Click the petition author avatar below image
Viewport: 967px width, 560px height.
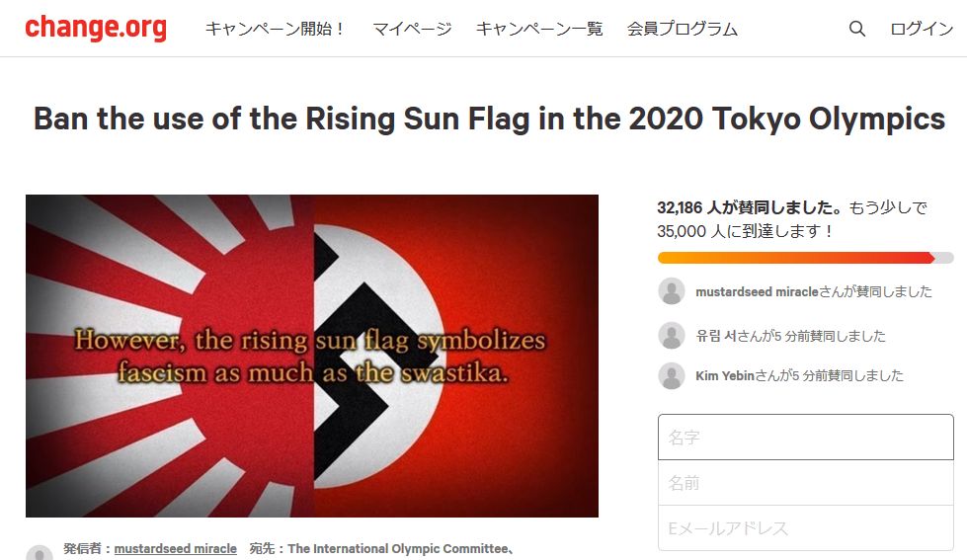coord(40,553)
